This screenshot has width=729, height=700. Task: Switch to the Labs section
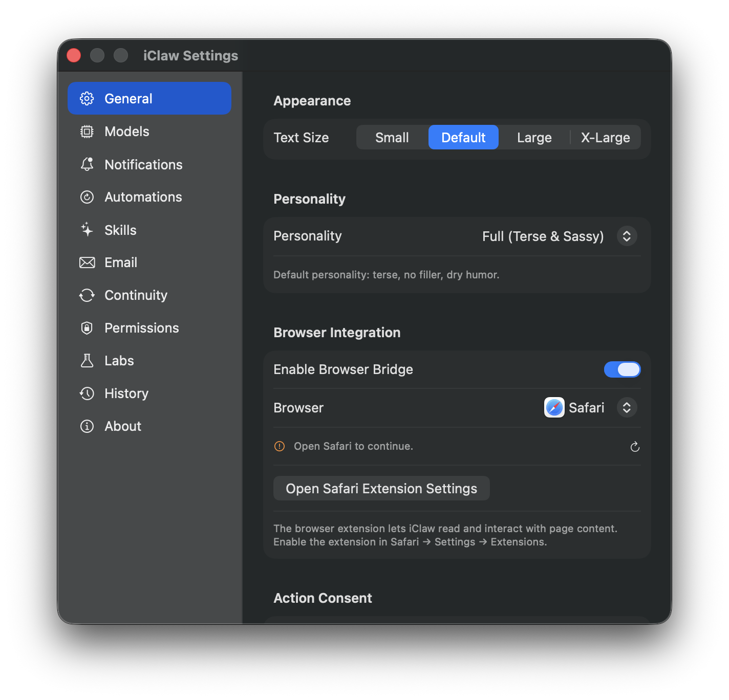(x=149, y=361)
